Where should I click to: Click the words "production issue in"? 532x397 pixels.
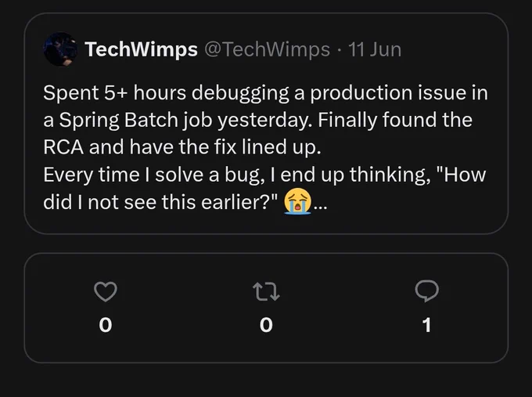(399, 93)
